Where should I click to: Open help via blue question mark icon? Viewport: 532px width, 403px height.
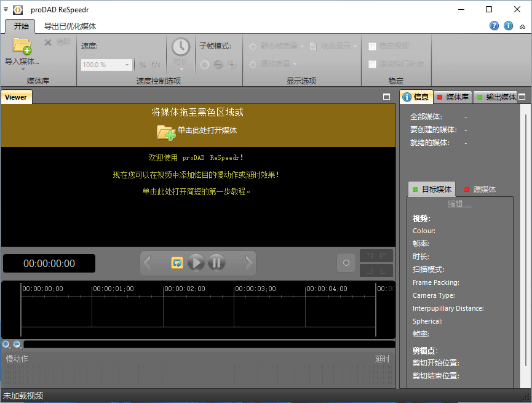(494, 26)
